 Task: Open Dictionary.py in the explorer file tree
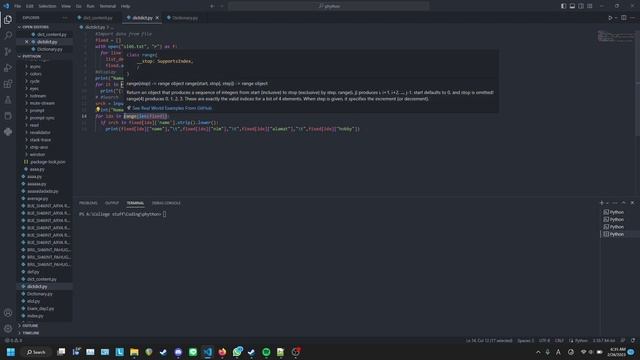40,294
